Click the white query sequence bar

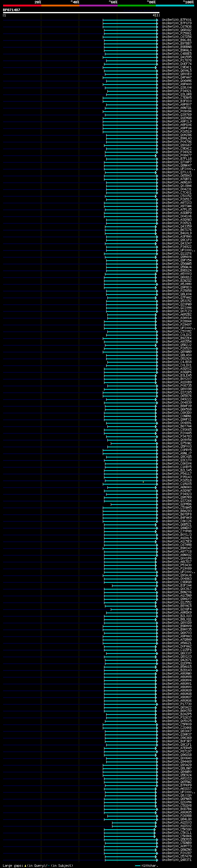[x=81, y=13]
